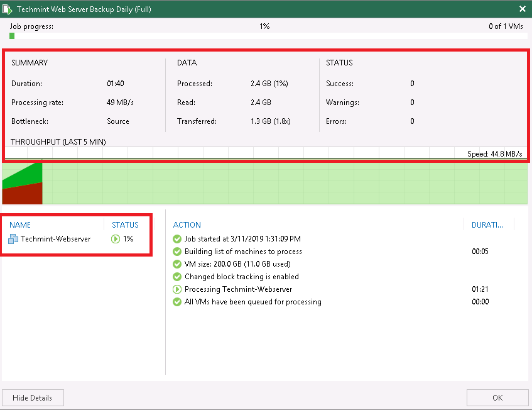Screen dimensions: 532x410
Task: Click the checkmark beside the VM size entry
Action: click(176, 264)
